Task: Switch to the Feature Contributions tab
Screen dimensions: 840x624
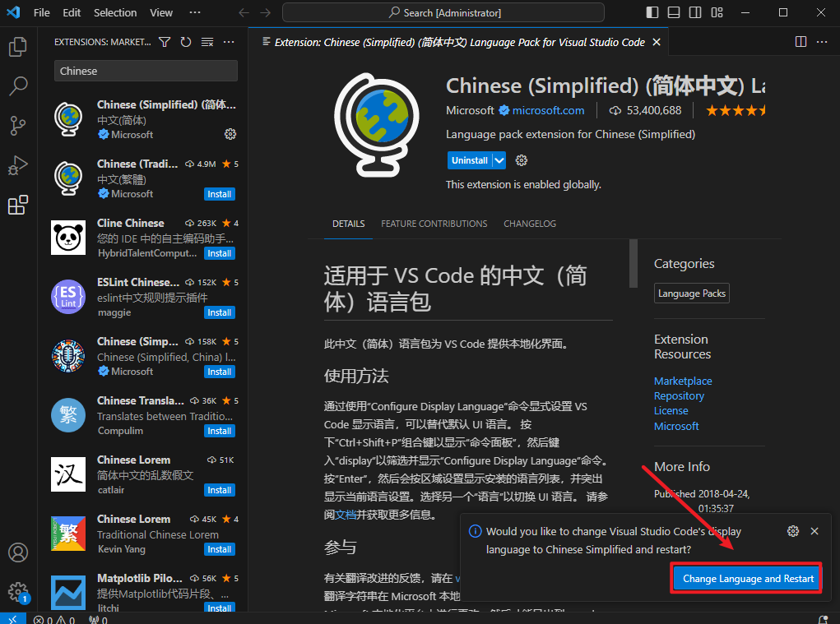Action: point(434,224)
